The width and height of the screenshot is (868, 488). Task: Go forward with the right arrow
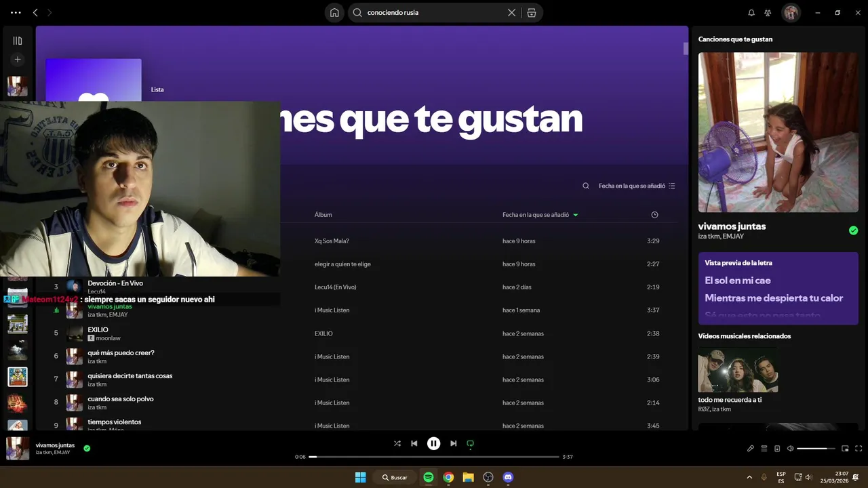click(50, 13)
